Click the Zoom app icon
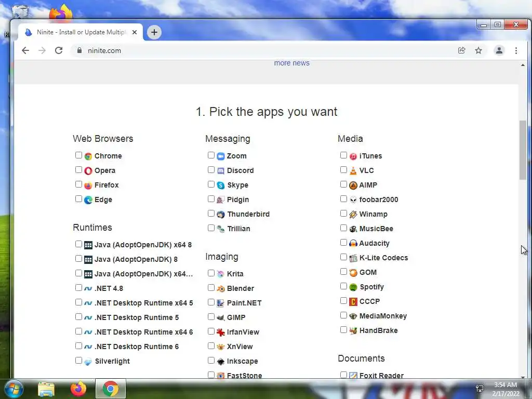Image resolution: width=532 pixels, height=399 pixels. pyautogui.click(x=220, y=156)
